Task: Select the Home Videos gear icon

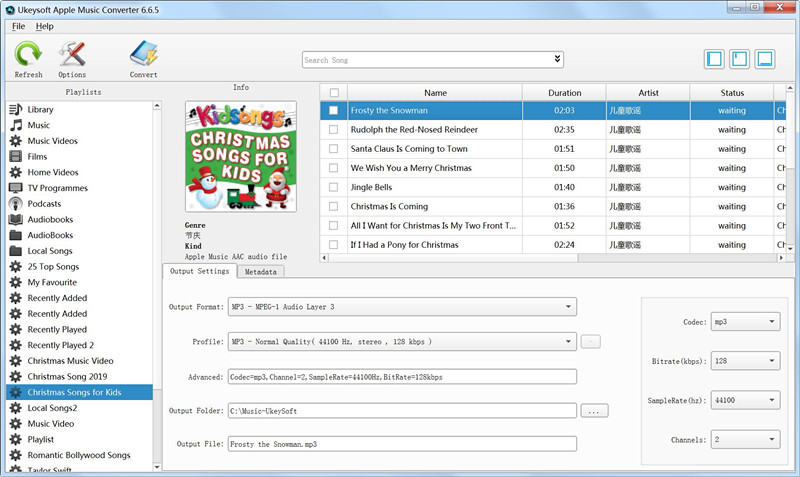Action: click(x=16, y=172)
